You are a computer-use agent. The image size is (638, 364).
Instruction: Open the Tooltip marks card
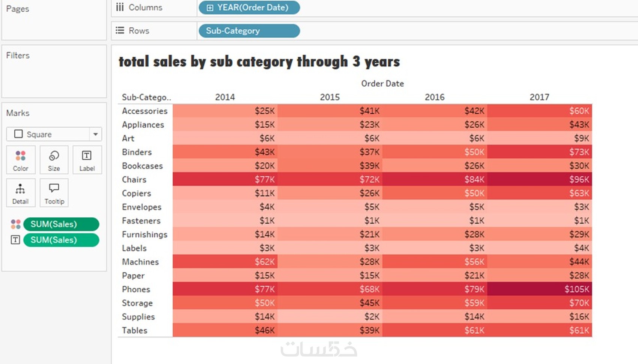tap(54, 193)
